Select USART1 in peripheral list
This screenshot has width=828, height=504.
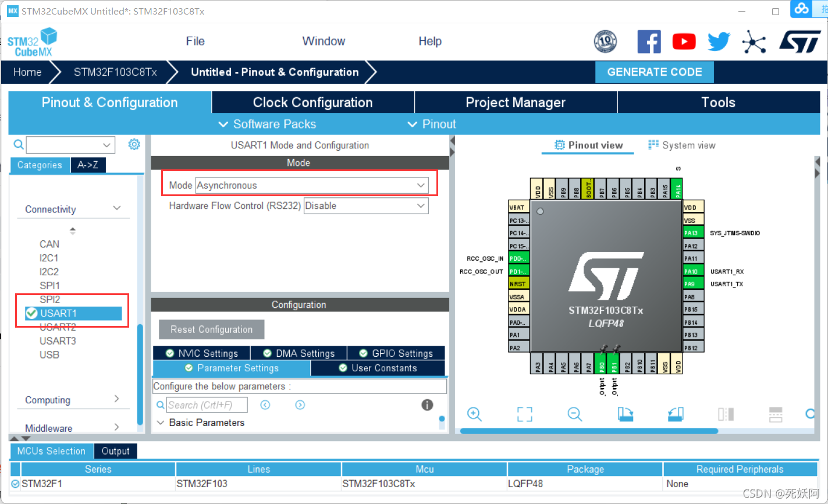(x=73, y=313)
